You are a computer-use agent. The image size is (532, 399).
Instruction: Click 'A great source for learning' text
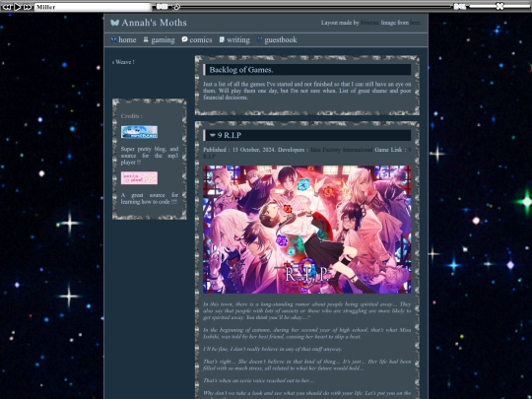coord(150,198)
